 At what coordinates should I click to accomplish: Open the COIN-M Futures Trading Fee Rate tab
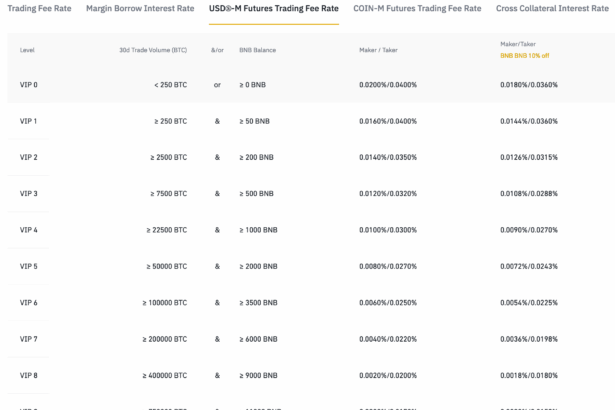(x=417, y=8)
